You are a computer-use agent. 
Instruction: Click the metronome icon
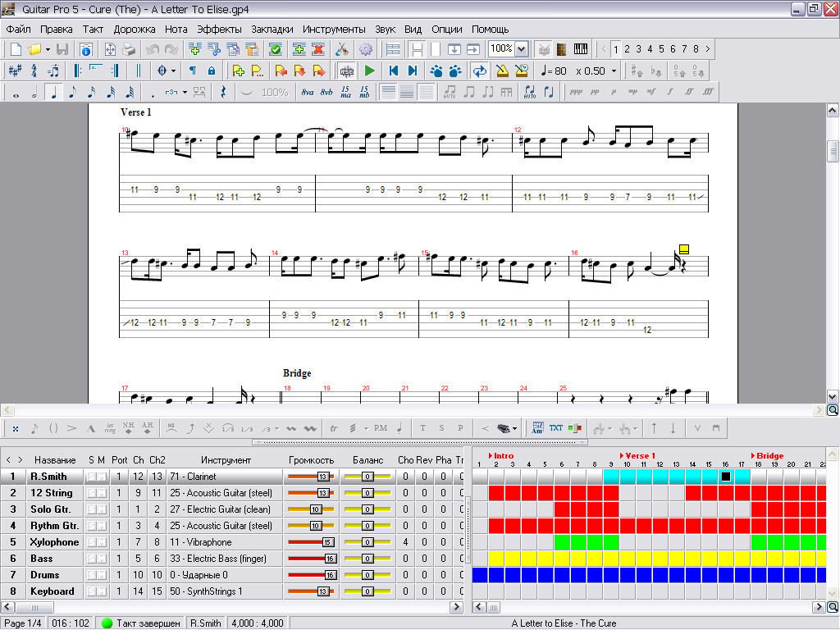502,71
